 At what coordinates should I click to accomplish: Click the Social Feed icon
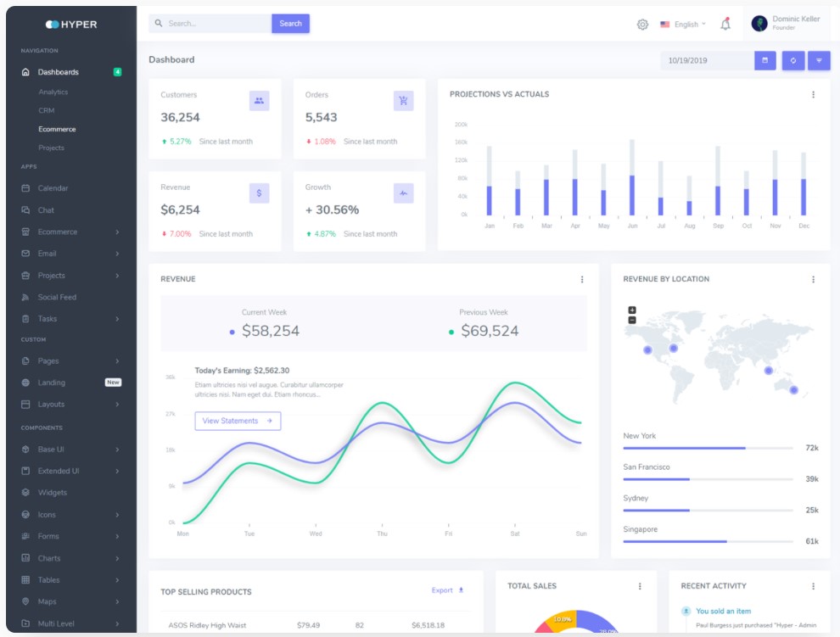pyautogui.click(x=25, y=297)
